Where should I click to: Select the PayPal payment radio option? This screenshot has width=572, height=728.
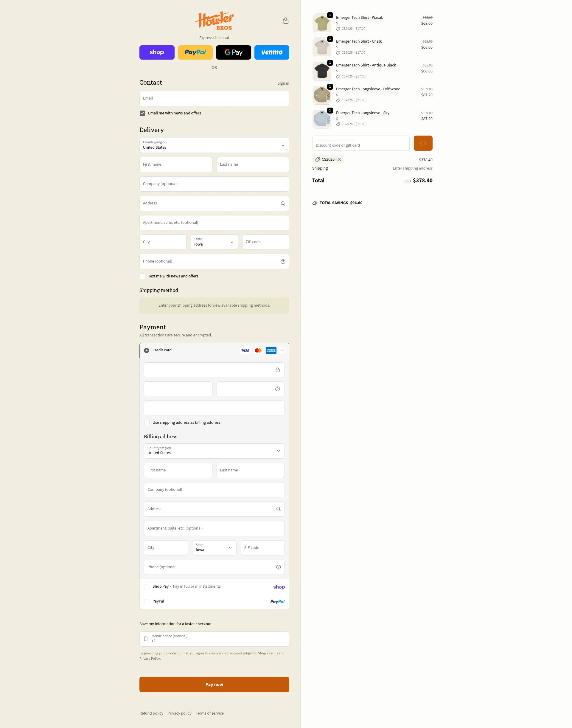tap(147, 602)
